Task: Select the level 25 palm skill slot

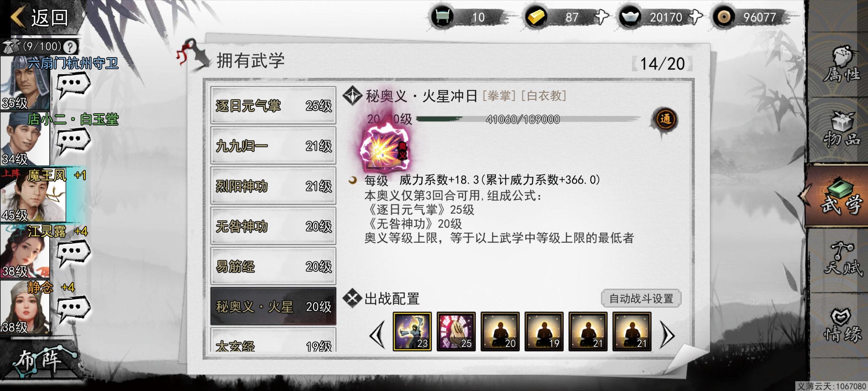Action: click(x=456, y=331)
